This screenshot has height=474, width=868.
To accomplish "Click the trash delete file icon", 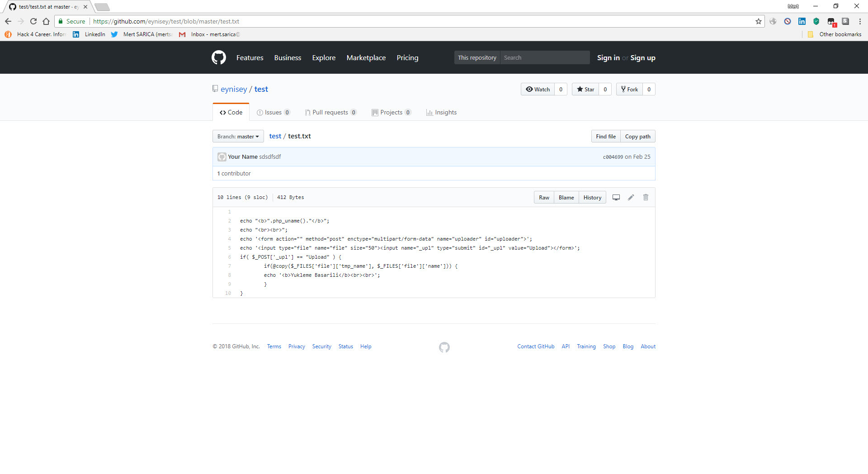I will [646, 197].
